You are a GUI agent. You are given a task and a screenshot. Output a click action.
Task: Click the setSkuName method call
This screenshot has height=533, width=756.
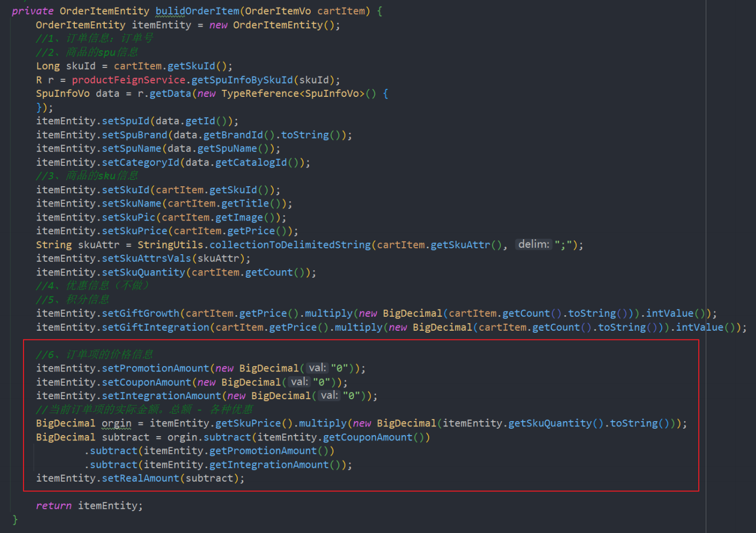132,203
